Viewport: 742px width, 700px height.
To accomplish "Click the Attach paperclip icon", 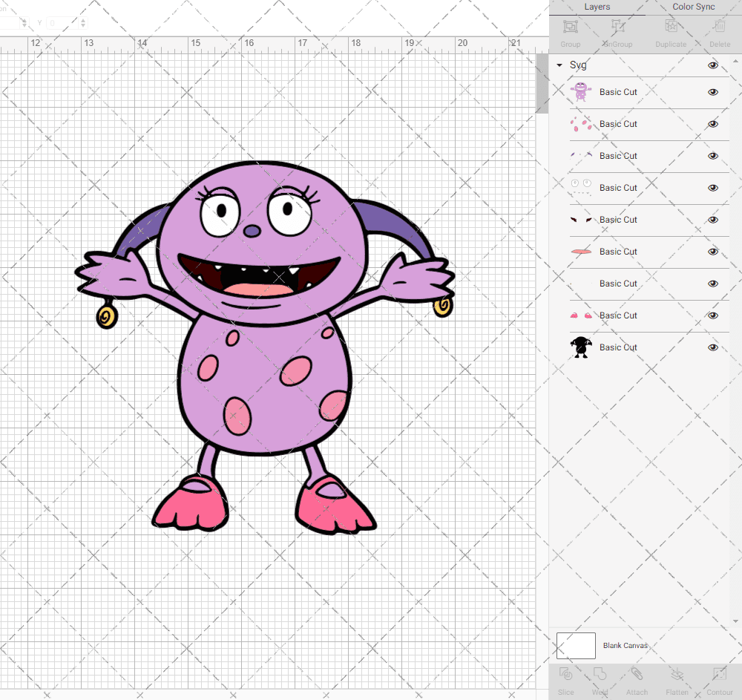I will click(x=637, y=674).
